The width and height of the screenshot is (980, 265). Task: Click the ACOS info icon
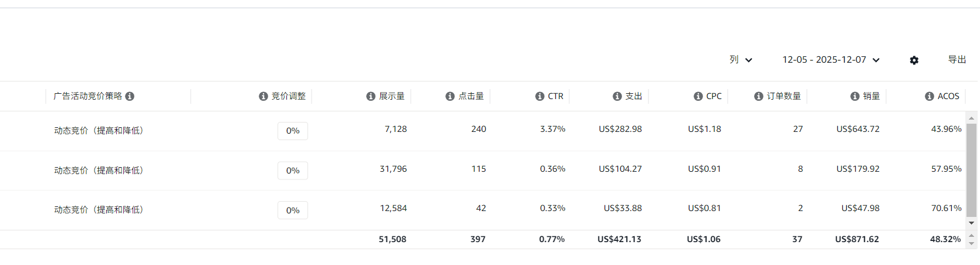(930, 96)
